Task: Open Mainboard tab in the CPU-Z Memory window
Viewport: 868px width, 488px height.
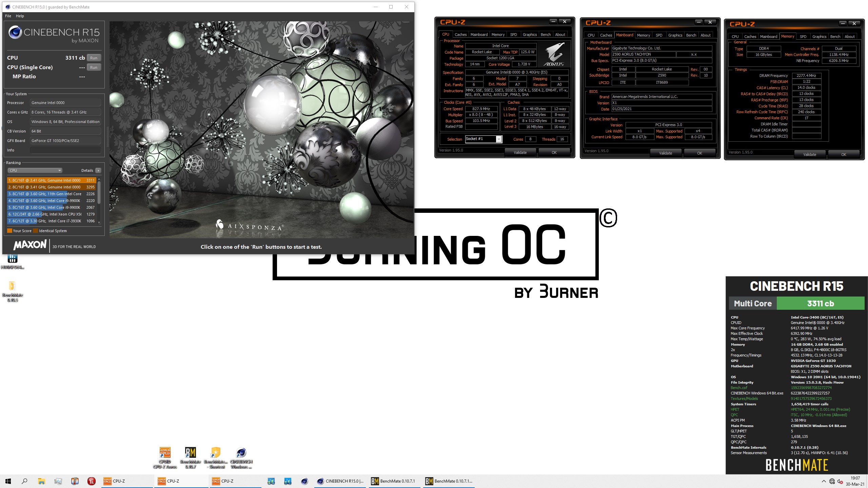Action: click(769, 37)
